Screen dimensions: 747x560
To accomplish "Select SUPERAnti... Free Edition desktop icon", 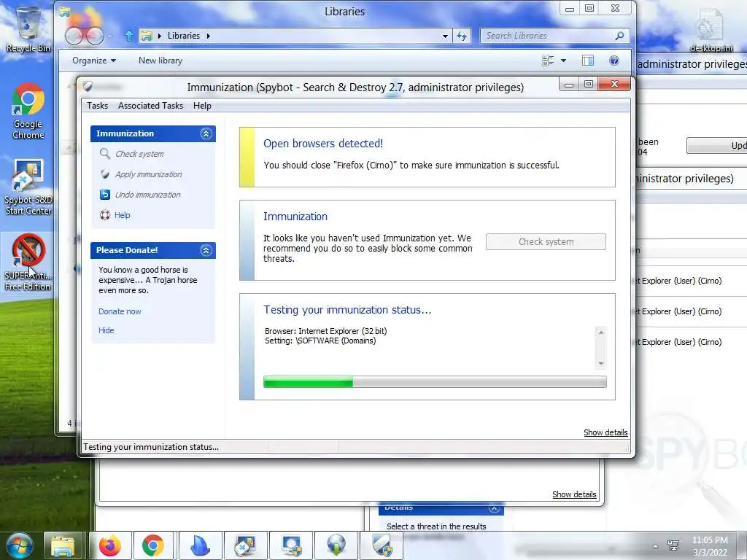I will [28, 262].
